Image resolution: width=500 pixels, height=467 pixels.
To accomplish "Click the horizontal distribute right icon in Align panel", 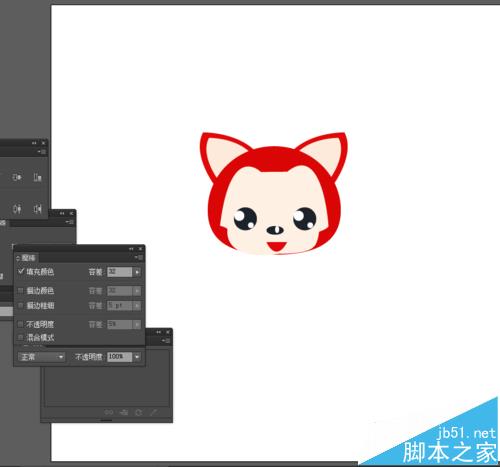I will pyautogui.click(x=37, y=209).
